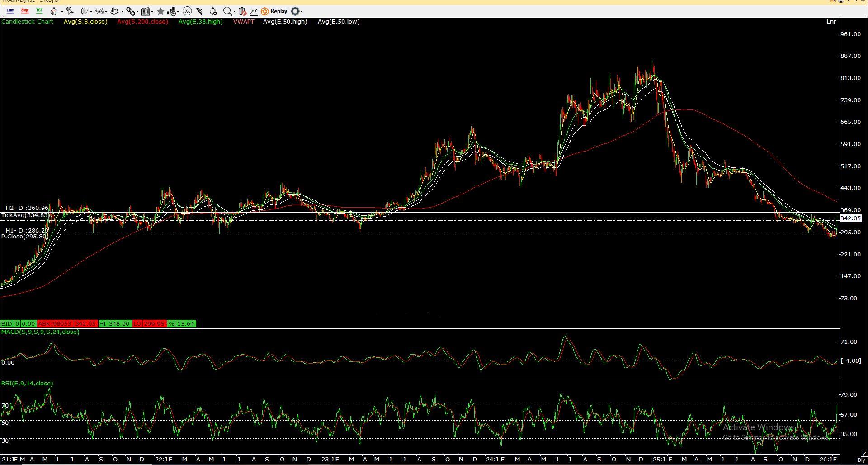Screen dimensions: 868x465
Task: Start chart Replay mode
Action: tap(274, 11)
